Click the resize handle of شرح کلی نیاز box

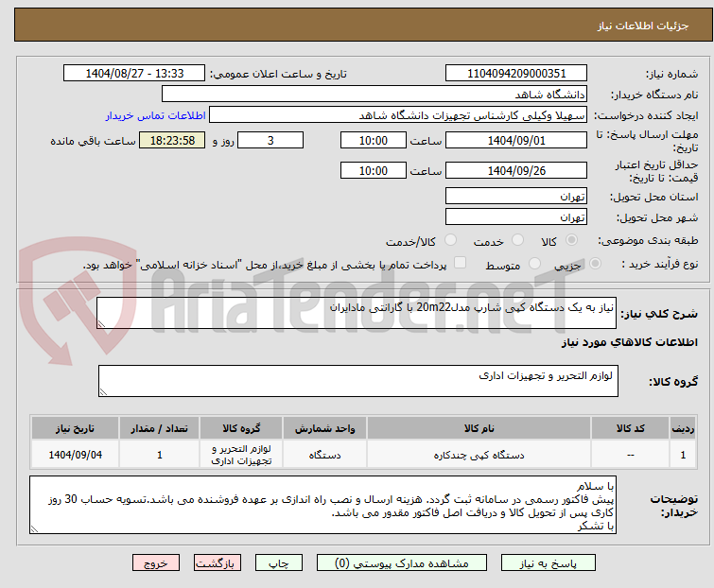[x=101, y=324]
